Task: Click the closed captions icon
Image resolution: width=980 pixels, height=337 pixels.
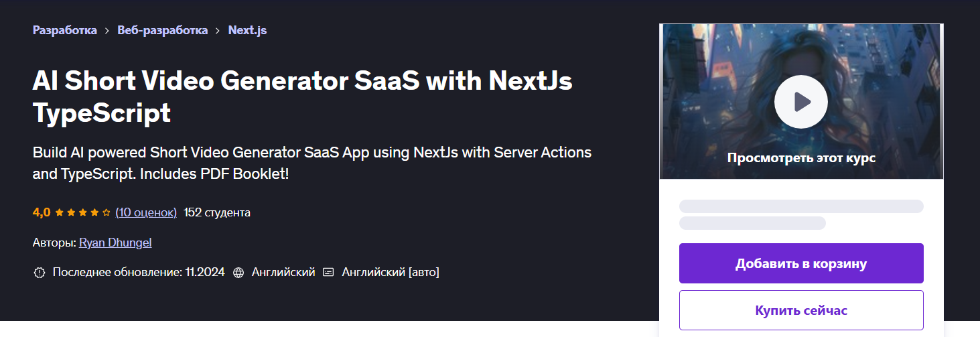Action: click(328, 273)
